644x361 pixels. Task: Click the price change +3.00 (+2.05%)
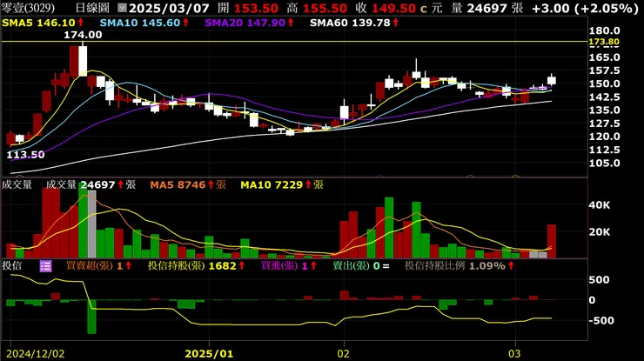[585, 8]
